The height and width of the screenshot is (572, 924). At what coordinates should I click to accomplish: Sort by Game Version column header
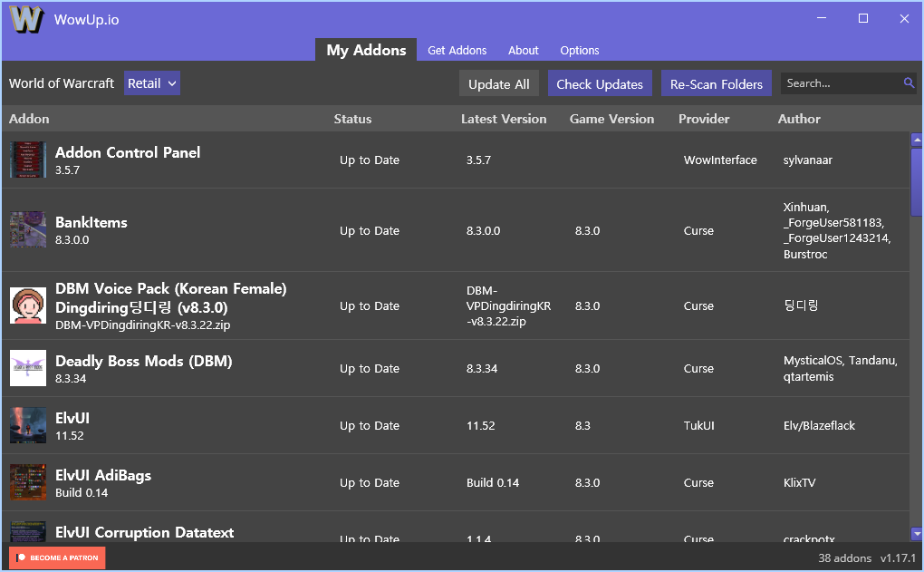click(x=611, y=119)
